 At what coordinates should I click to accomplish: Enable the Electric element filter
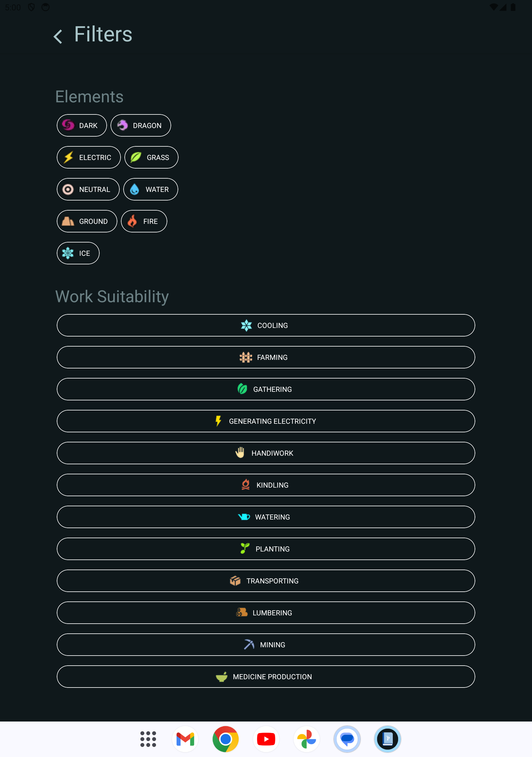(89, 157)
